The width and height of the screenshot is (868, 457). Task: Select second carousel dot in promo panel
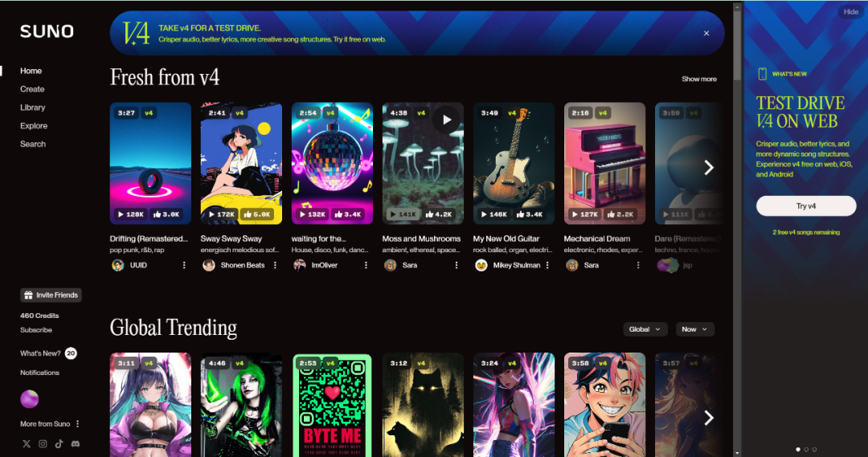click(x=806, y=449)
